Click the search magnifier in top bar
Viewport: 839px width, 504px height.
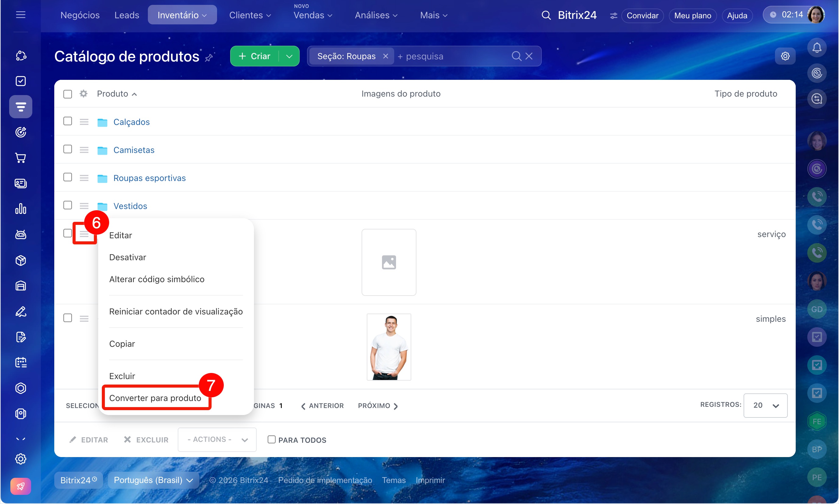[x=546, y=15]
